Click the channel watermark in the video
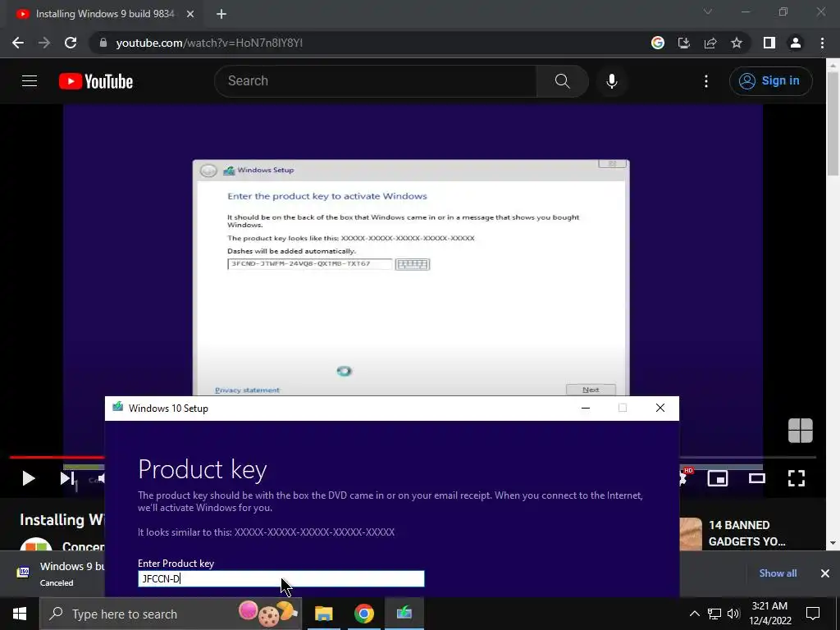The height and width of the screenshot is (630, 840). click(x=801, y=431)
